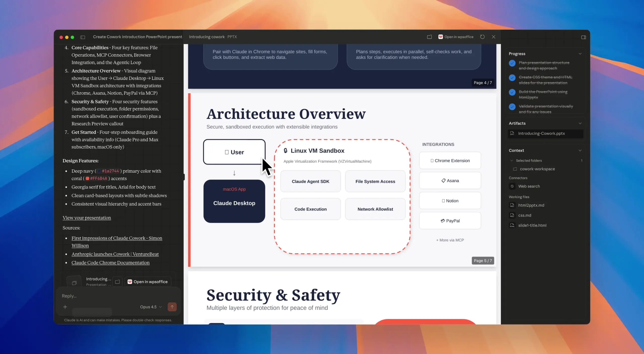644x354 pixels.
Task: Open the View your presentation link
Action: pyautogui.click(x=87, y=218)
